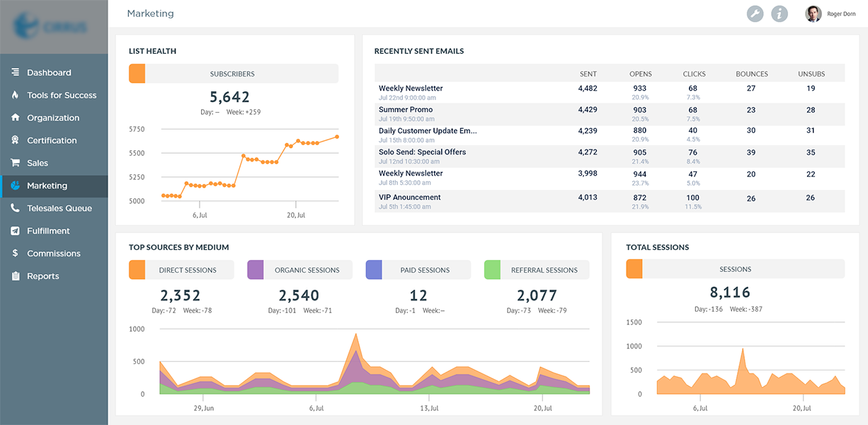
Task: Click the flame icon for Tools for Success
Action: (15, 95)
